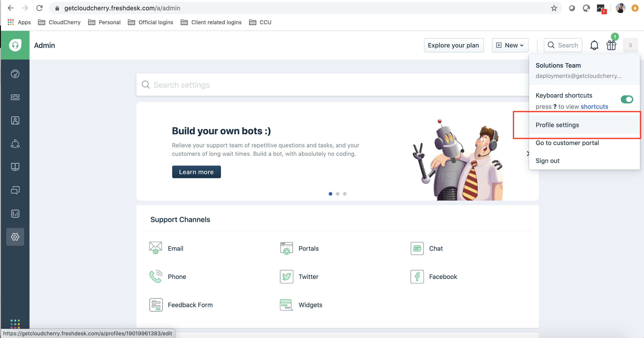Screen dimensions: 644x338
Task: Go back in browser history
Action: pyautogui.click(x=11, y=8)
